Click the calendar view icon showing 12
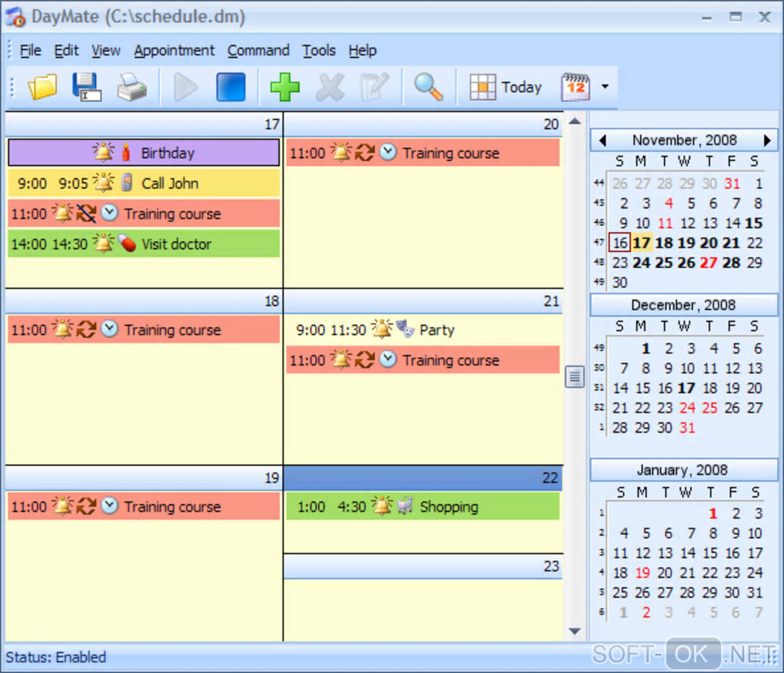Viewport: 784px width, 673px height. pos(576,87)
